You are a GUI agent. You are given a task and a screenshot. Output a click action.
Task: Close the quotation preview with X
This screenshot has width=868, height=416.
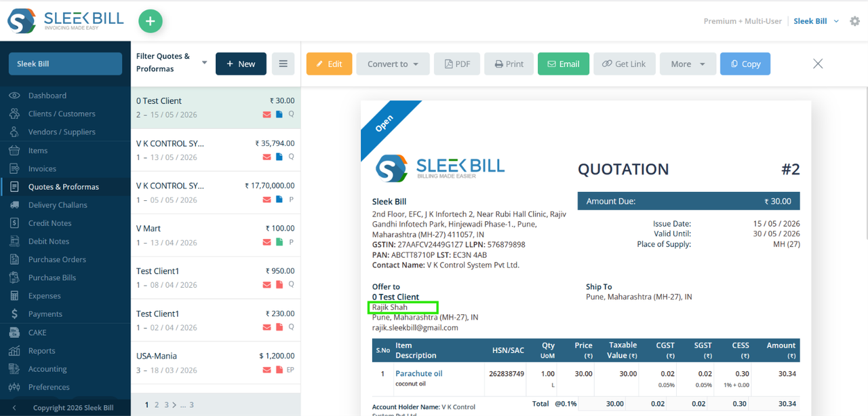coord(818,64)
